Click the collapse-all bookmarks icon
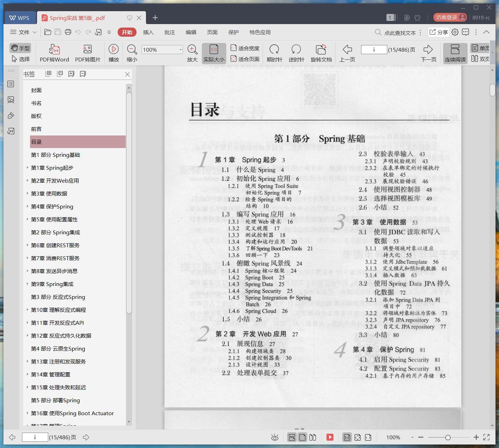The width and height of the screenshot is (499, 448). [x=60, y=74]
